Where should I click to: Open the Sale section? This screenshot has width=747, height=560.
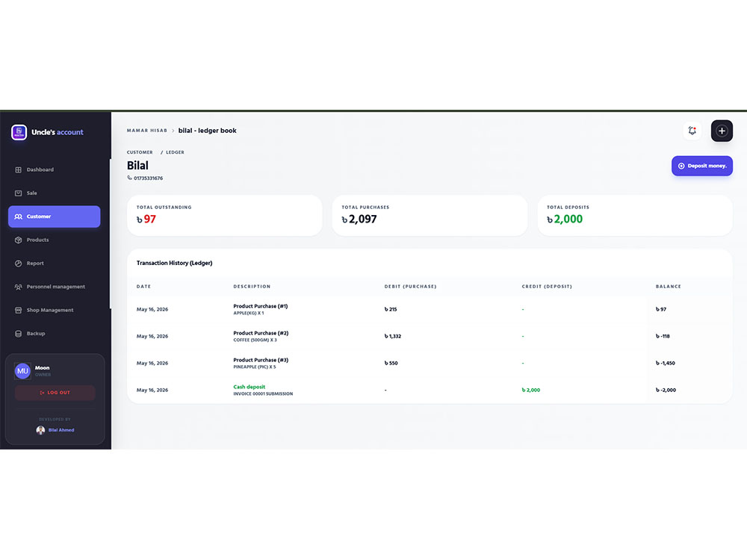click(55, 193)
